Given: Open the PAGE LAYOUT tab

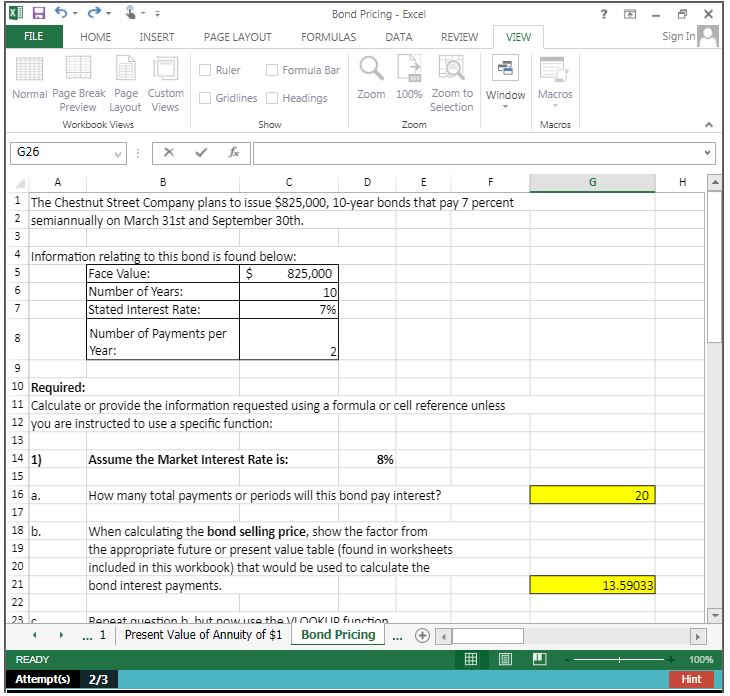Looking at the screenshot, I should pos(237,37).
